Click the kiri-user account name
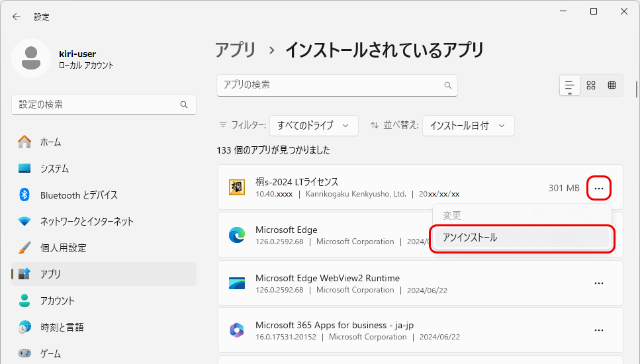The image size is (640, 364). 77,54
